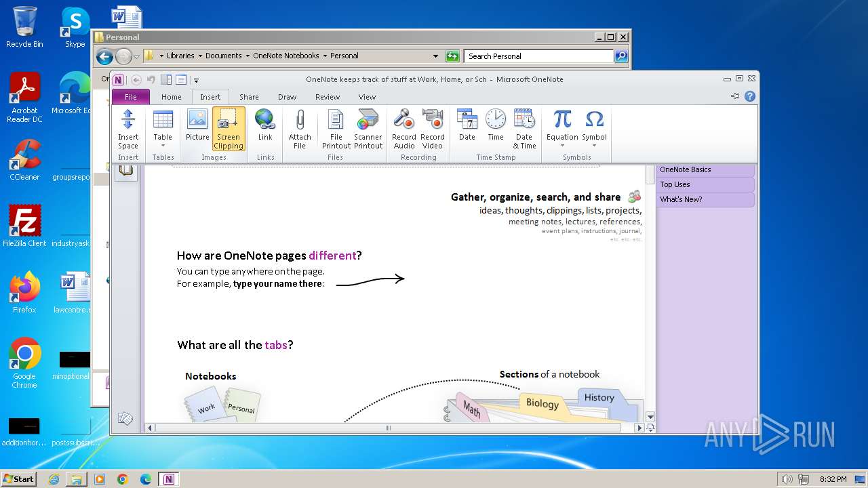Switch to the Share tab
This screenshot has height=488, width=868.
pyautogui.click(x=249, y=97)
